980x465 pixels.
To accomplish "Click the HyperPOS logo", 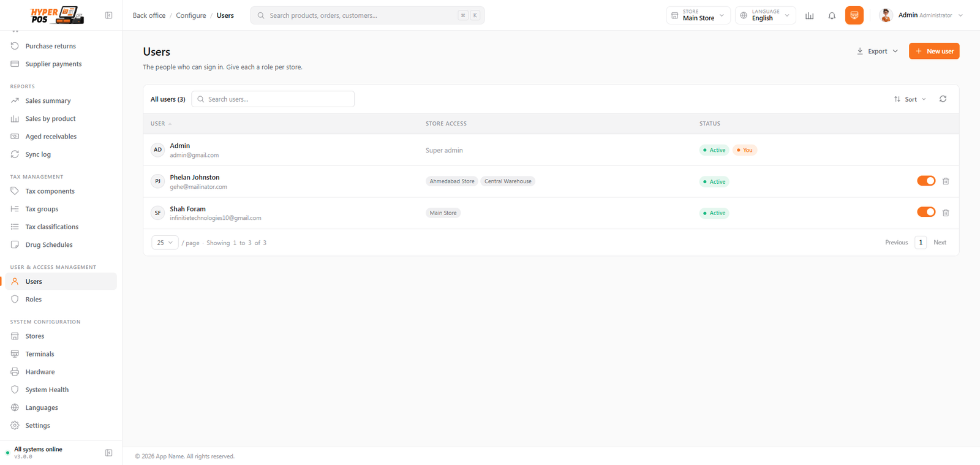I will pos(57,15).
